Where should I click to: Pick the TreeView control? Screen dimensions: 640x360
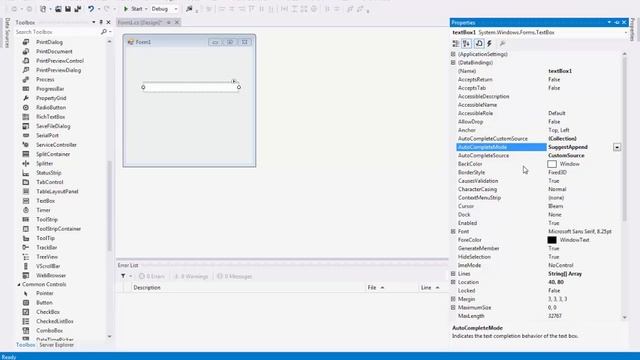coord(47,257)
